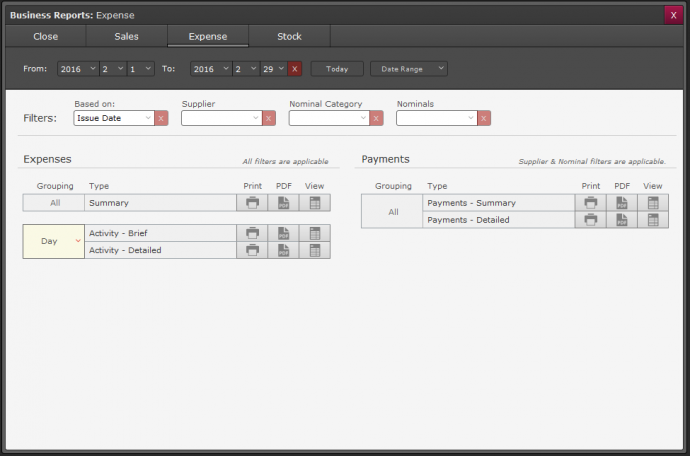Print the Payments - Summary report
Viewport: 690px width, 456px height.
591,203
